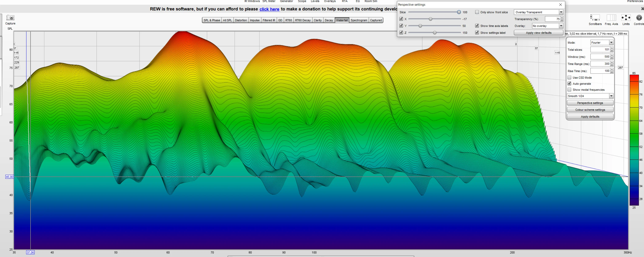Increase Transparency percent stepper
The image size is (644, 257).
562,18
